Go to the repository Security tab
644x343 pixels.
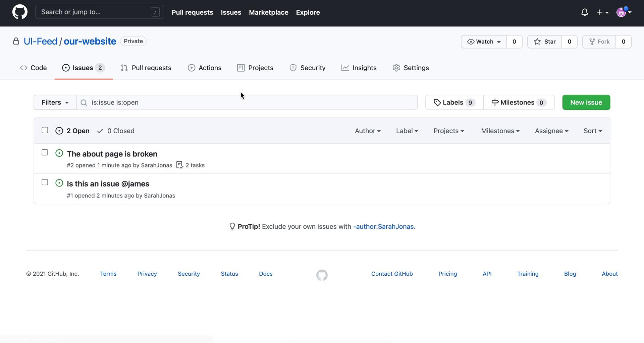(x=307, y=68)
